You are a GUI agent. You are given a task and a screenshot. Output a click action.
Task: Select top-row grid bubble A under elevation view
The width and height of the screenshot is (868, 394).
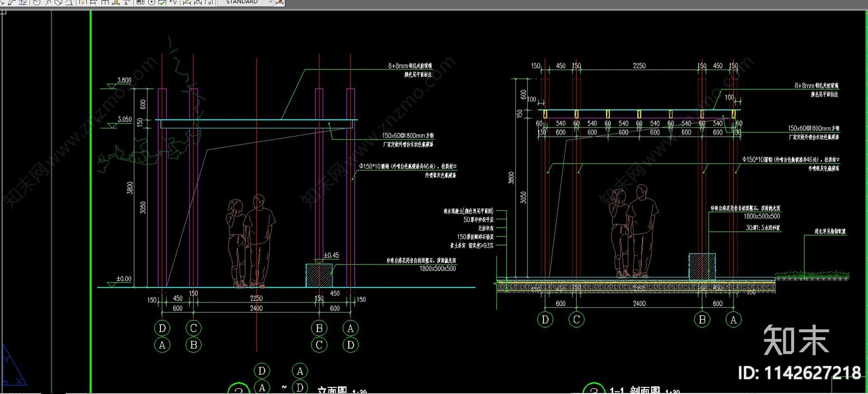point(350,328)
